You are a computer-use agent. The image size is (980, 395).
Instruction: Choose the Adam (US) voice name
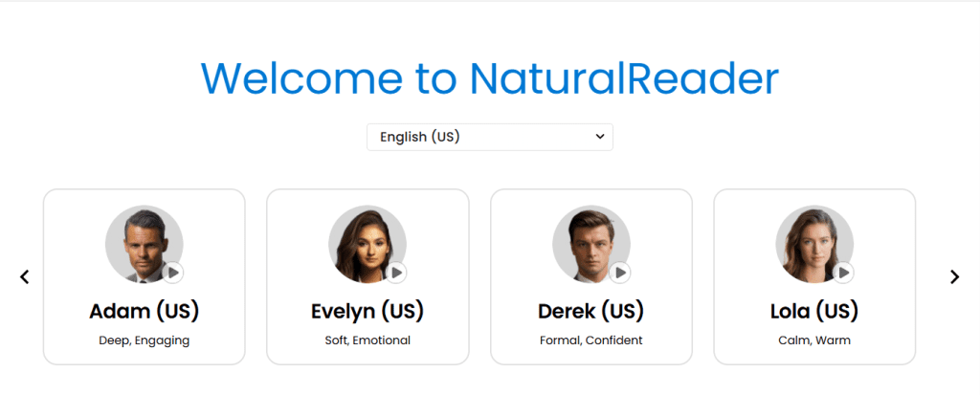tap(145, 311)
